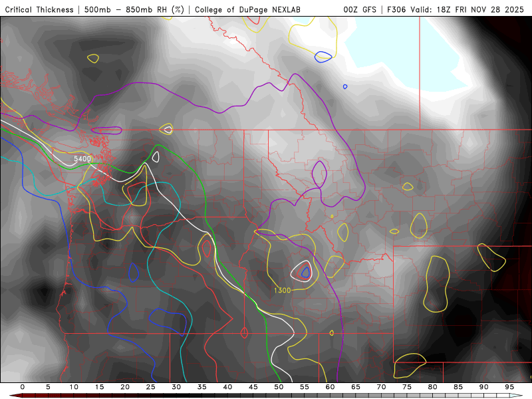This screenshot has width=532, height=399.
Task: Click the "35" value on the color scale
Action: point(202,387)
